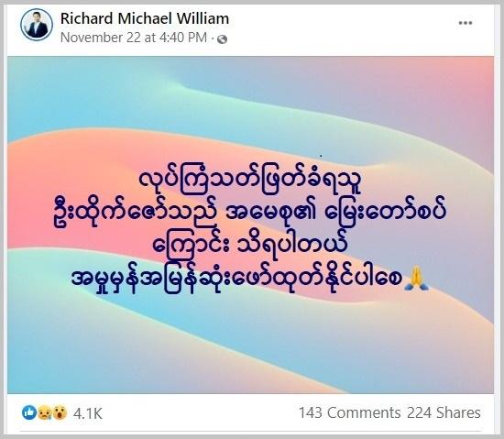Viewport: 504px width, 439px height.
Task: Click the wow surprised reaction emoji
Action: (60, 412)
